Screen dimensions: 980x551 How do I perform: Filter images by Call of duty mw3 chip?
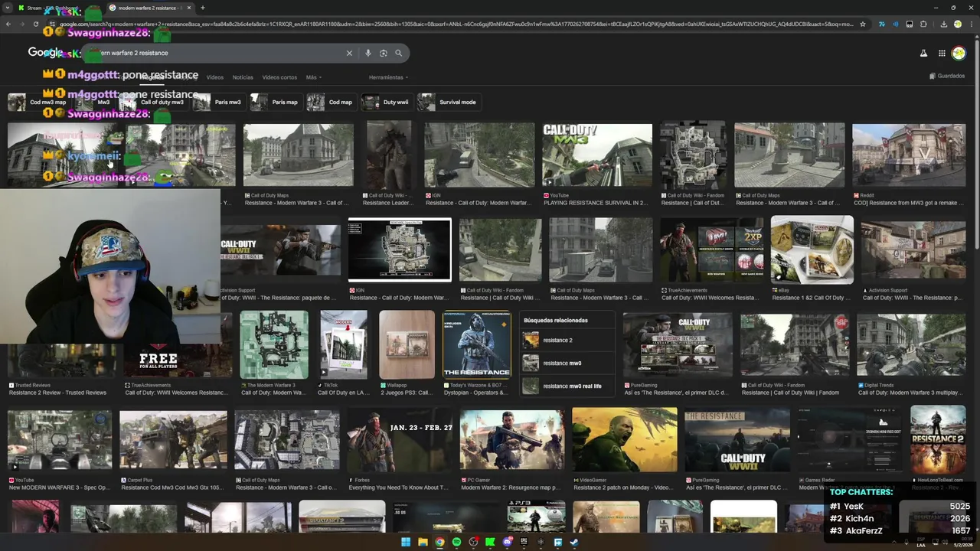coord(153,102)
